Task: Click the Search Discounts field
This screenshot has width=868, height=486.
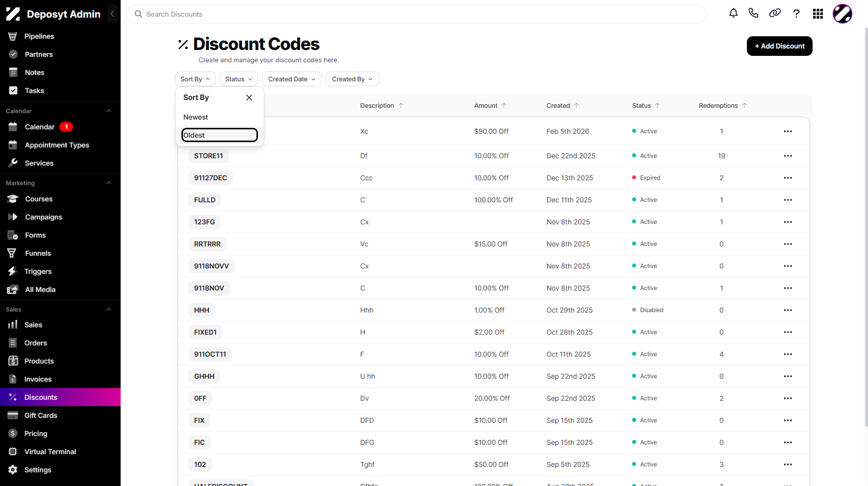Action: 416,14
